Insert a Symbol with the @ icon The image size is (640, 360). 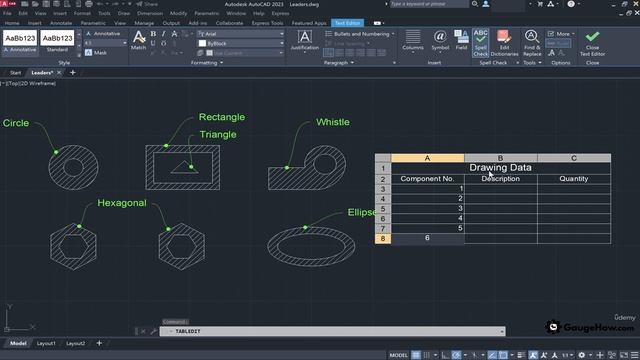tap(440, 40)
